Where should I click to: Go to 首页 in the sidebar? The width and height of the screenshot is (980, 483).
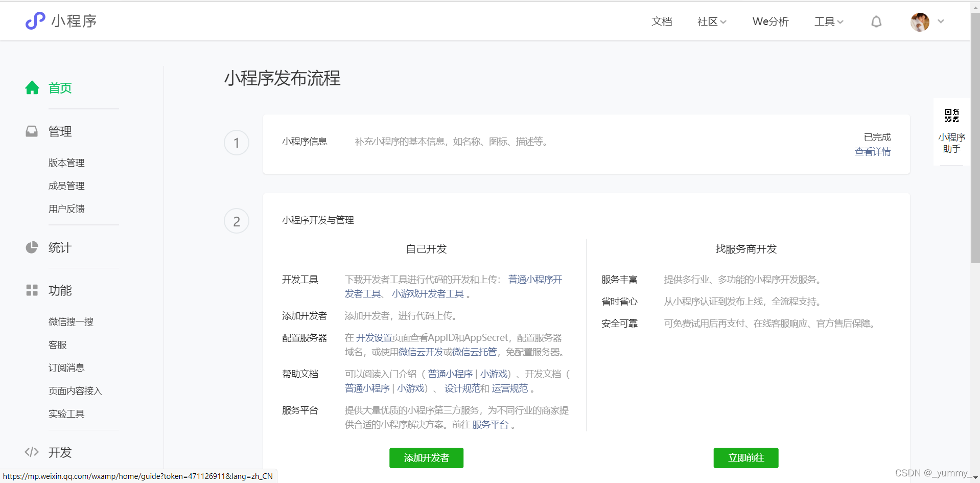pos(60,88)
